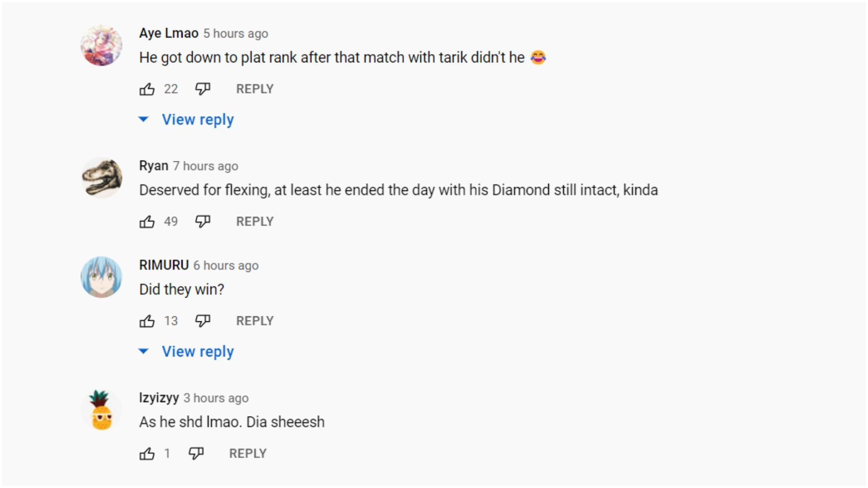Screen dimensions: 868x488
Task: Like Ryan's comment about Diamond
Action: coord(147,221)
